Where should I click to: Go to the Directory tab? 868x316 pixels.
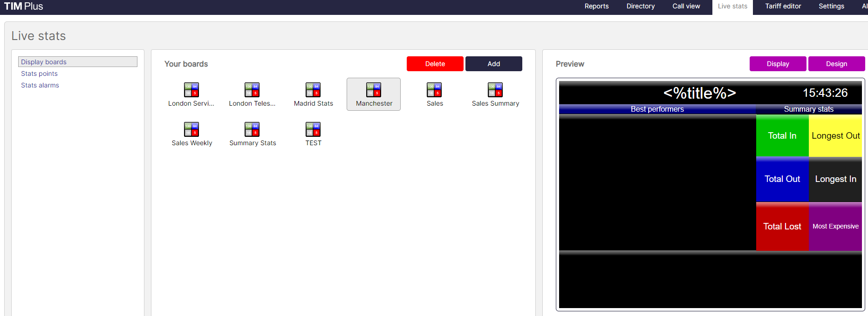point(640,7)
